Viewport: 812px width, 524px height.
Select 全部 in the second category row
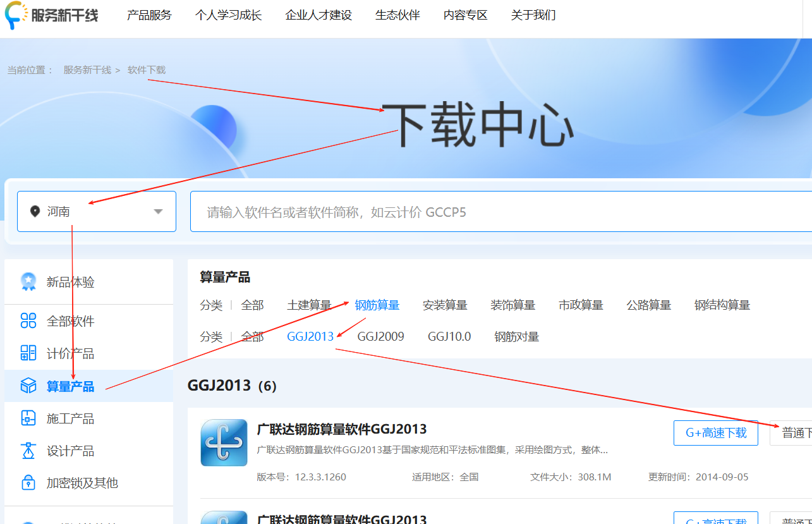click(x=252, y=337)
